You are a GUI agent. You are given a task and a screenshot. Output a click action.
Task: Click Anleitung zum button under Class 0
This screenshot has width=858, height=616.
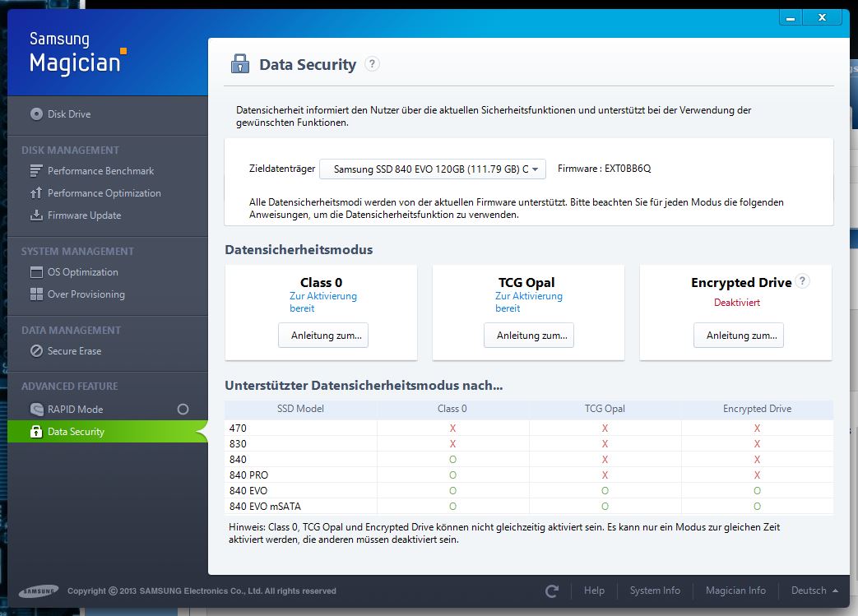click(322, 336)
